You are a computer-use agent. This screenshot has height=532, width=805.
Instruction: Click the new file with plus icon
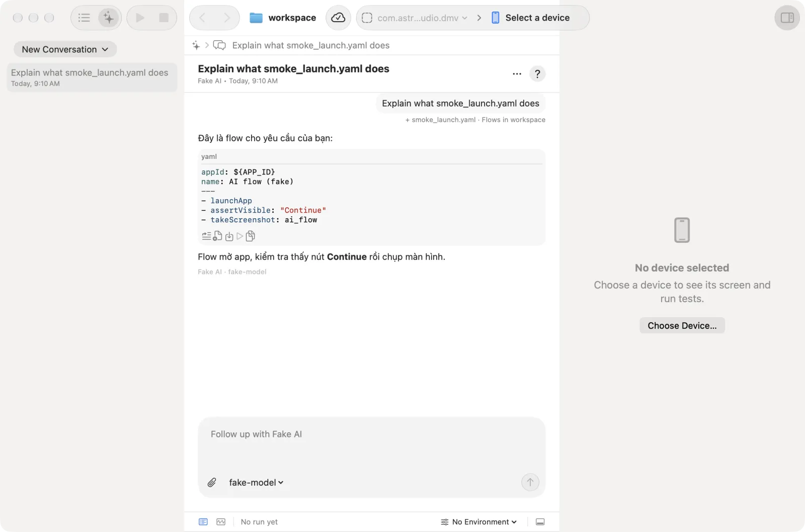(x=217, y=236)
